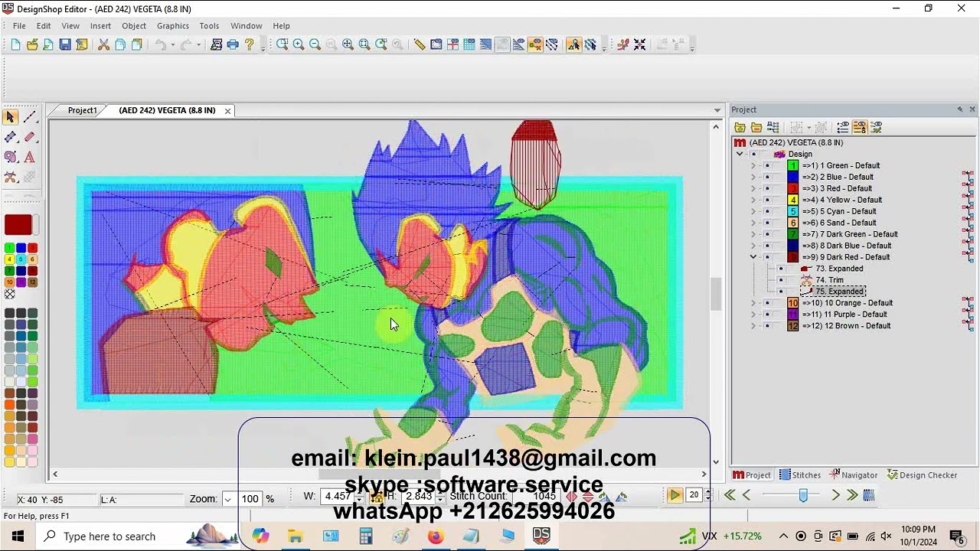Click the Copy icon in toolbar
Screen dimensions: 980x551
pos(120,45)
